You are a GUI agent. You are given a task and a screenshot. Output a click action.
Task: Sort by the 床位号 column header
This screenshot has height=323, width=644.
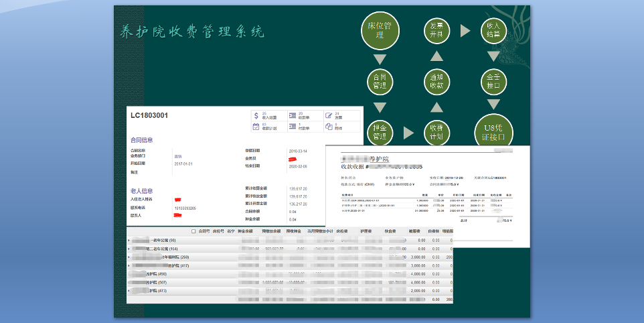(x=218, y=231)
